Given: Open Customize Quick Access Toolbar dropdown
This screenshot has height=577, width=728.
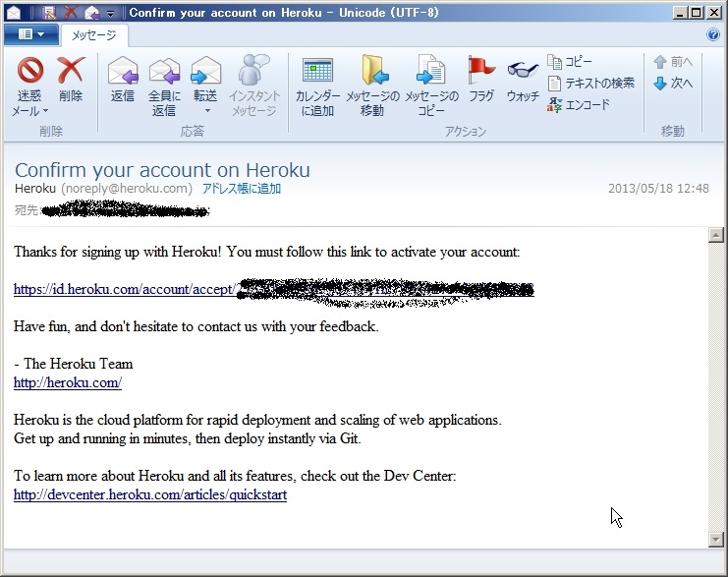Looking at the screenshot, I should point(110,14).
